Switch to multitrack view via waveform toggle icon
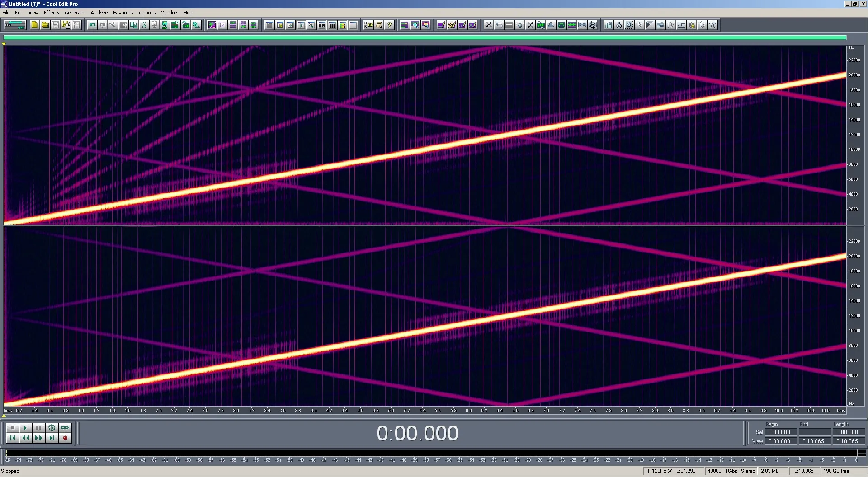The width and height of the screenshot is (868, 477). [x=14, y=25]
